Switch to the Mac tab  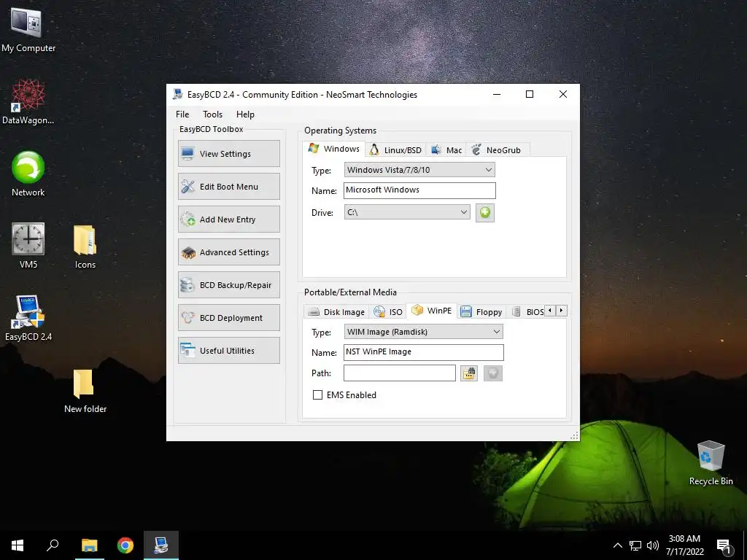tap(446, 150)
